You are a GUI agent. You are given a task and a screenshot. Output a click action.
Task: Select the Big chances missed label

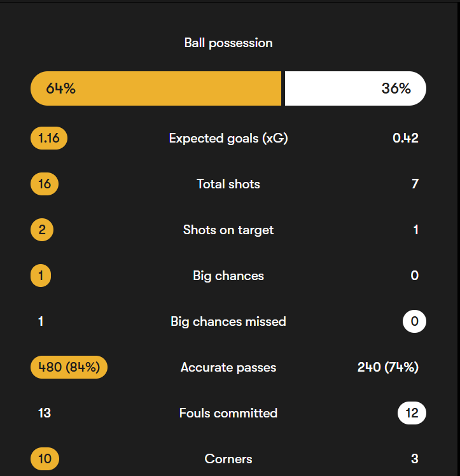click(x=228, y=321)
